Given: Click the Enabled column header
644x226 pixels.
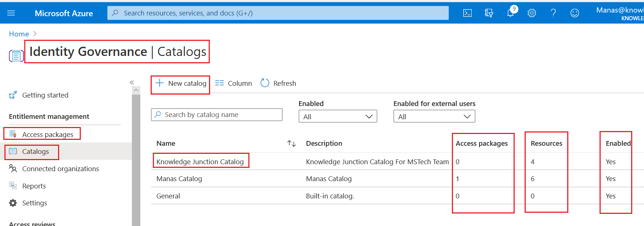Looking at the screenshot, I should [618, 143].
